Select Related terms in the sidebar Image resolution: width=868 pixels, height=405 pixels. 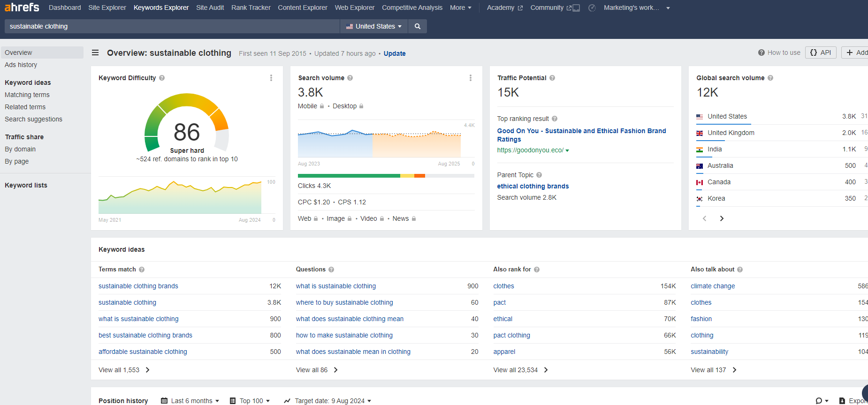[x=25, y=107]
